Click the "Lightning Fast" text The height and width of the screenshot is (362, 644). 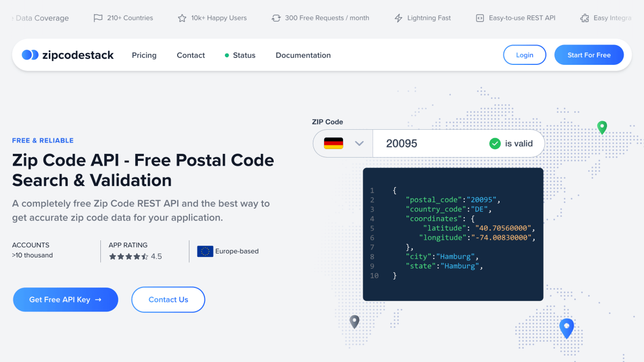click(x=429, y=18)
